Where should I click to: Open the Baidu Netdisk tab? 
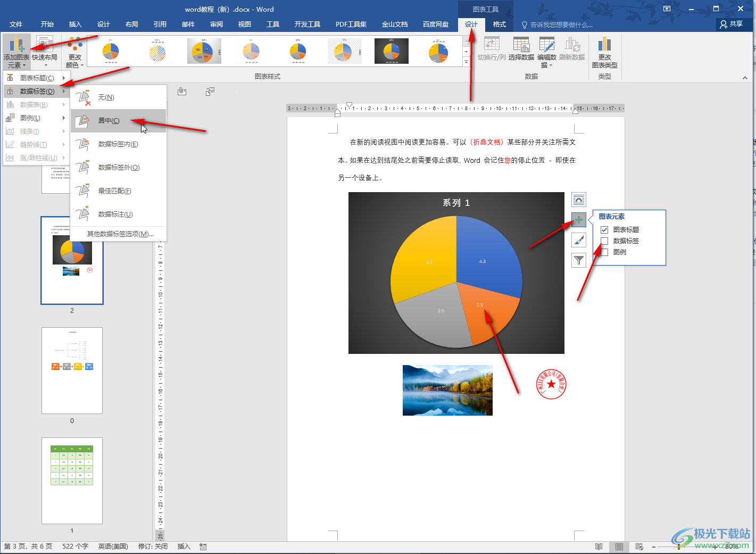[436, 24]
